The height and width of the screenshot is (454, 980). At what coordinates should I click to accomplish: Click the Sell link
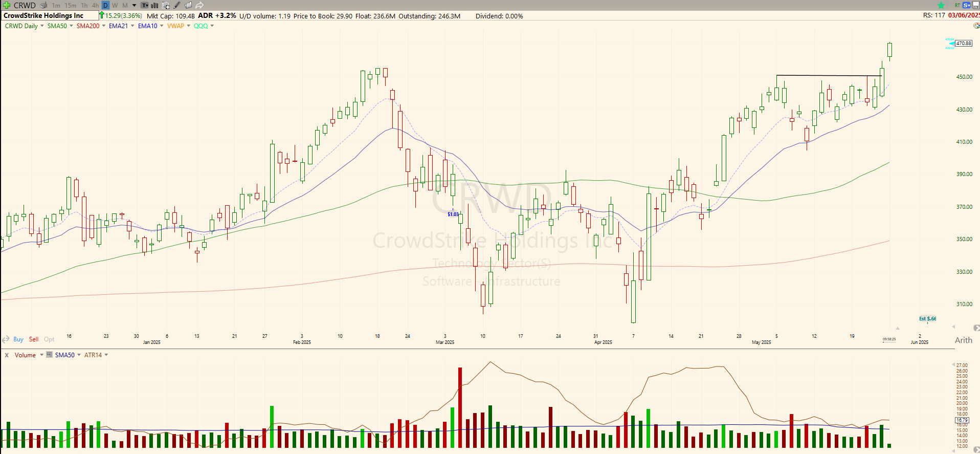point(34,339)
